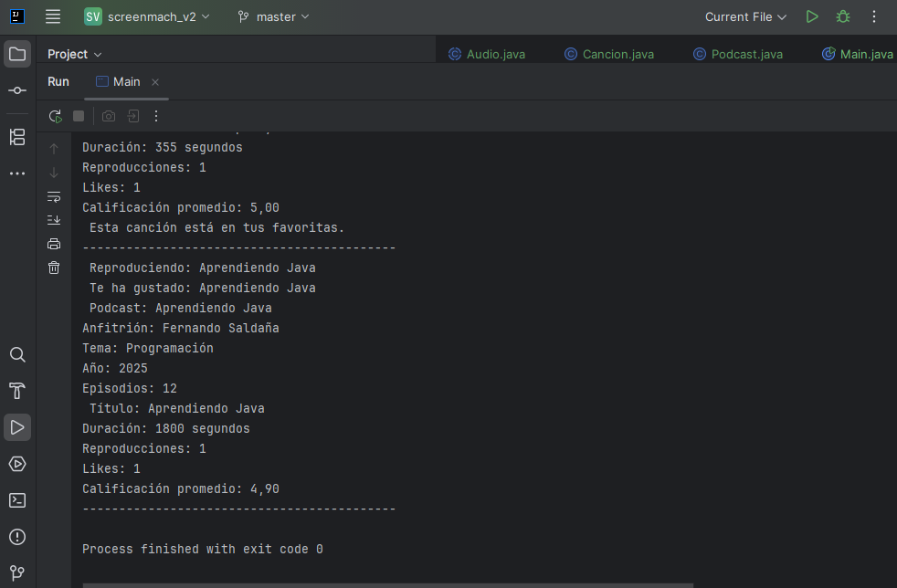Clear console output with trash icon

(x=54, y=268)
